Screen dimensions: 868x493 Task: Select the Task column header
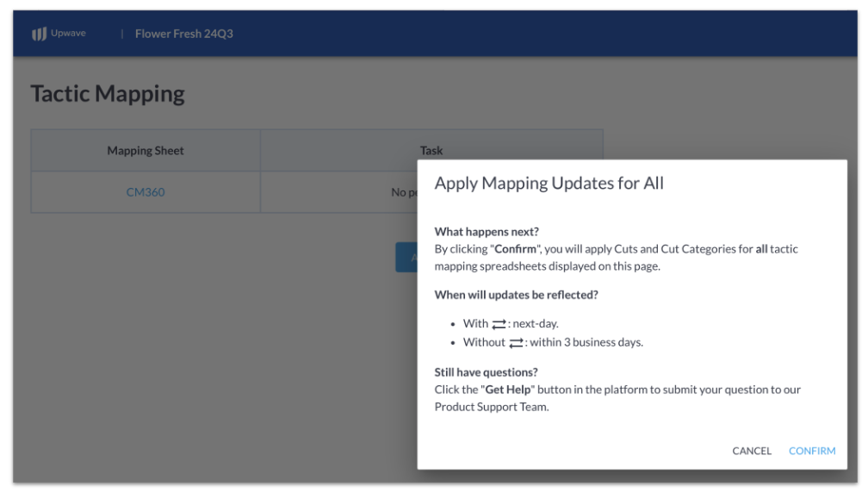pyautogui.click(x=431, y=150)
